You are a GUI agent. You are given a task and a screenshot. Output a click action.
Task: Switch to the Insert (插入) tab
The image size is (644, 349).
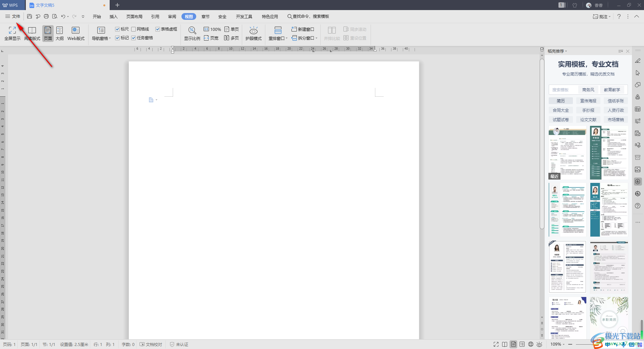click(x=114, y=16)
